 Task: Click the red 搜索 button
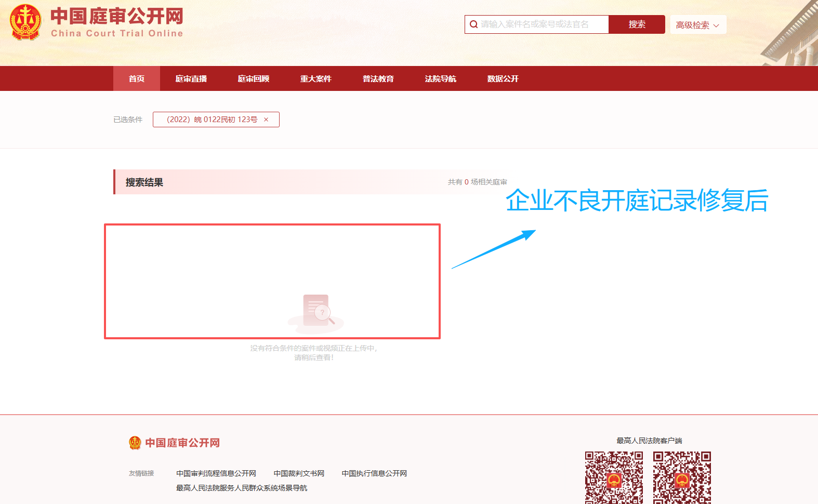coord(637,24)
